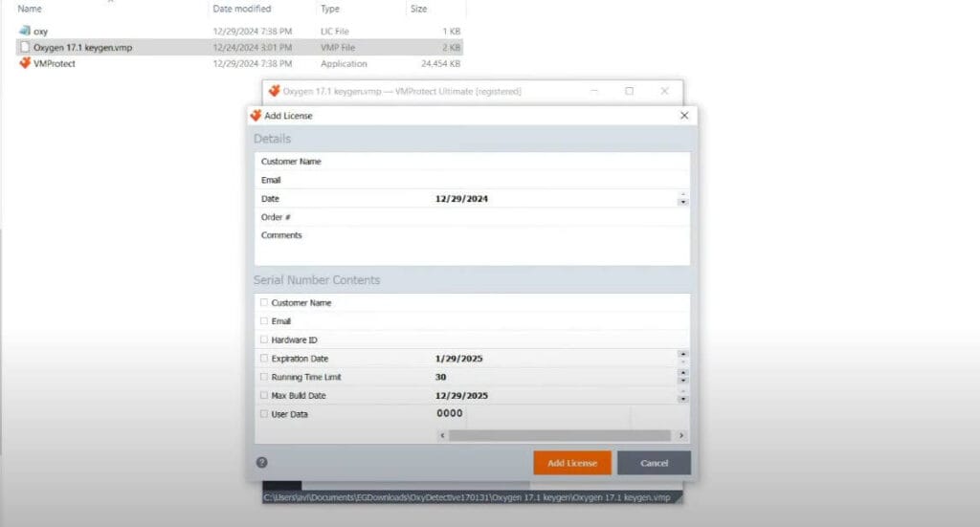The height and width of the screenshot is (527, 980).
Task: Decrease the Running Time Limit value
Action: click(x=682, y=381)
